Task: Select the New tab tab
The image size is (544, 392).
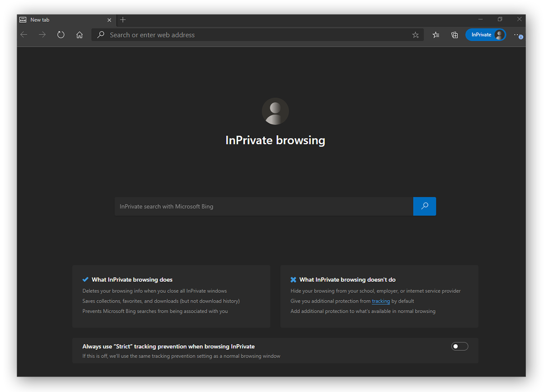Action: (x=66, y=20)
